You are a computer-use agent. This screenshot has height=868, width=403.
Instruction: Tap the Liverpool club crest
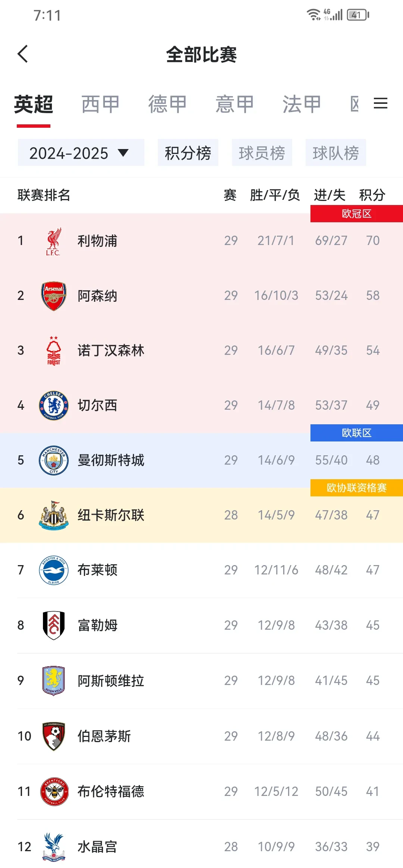point(53,241)
